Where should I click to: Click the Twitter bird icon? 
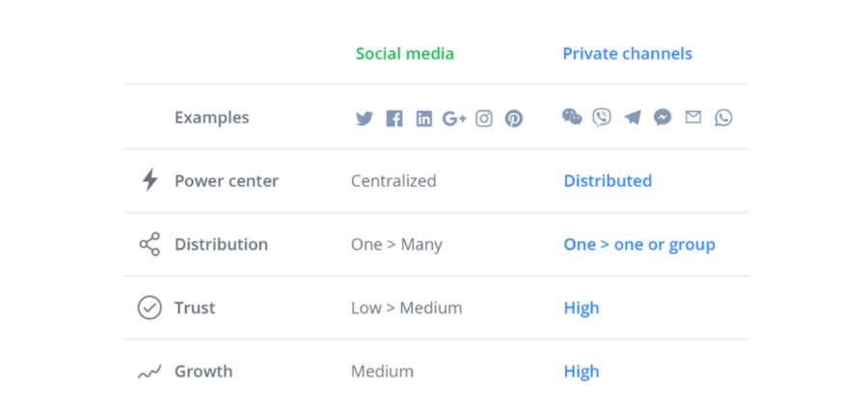pyautogui.click(x=364, y=119)
